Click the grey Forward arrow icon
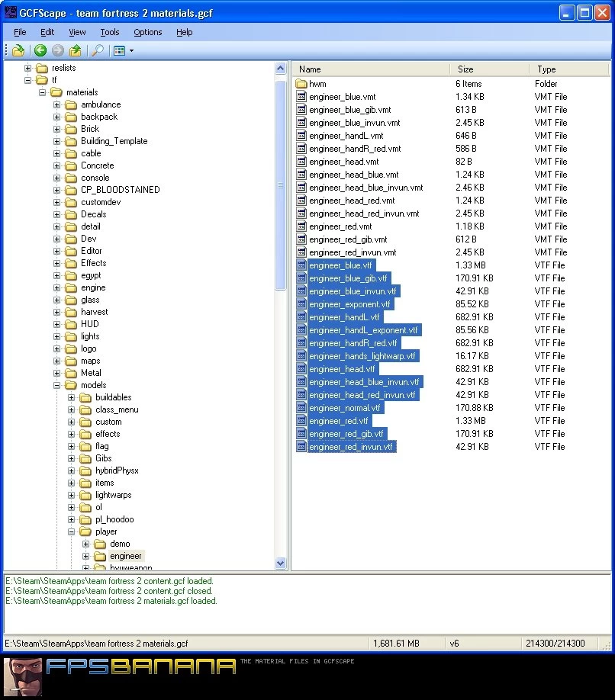 (58, 50)
